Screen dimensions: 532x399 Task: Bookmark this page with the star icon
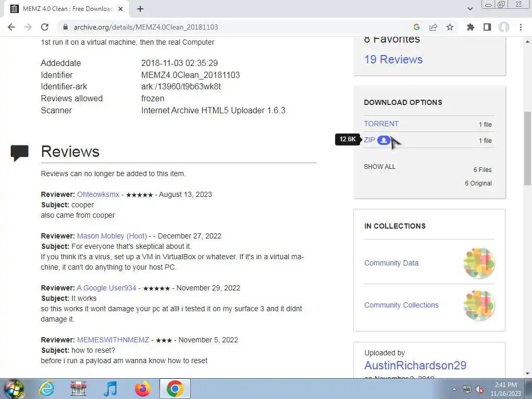click(x=450, y=27)
